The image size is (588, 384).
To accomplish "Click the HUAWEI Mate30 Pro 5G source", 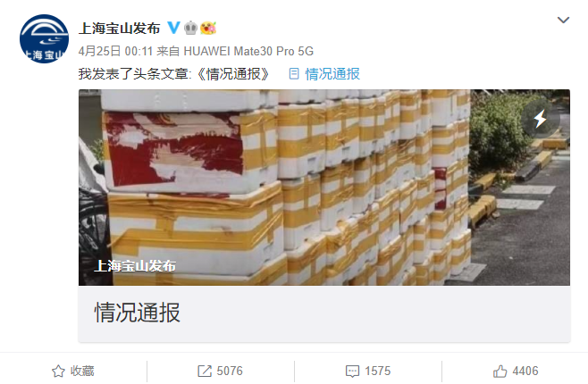I will pyautogui.click(x=248, y=51).
